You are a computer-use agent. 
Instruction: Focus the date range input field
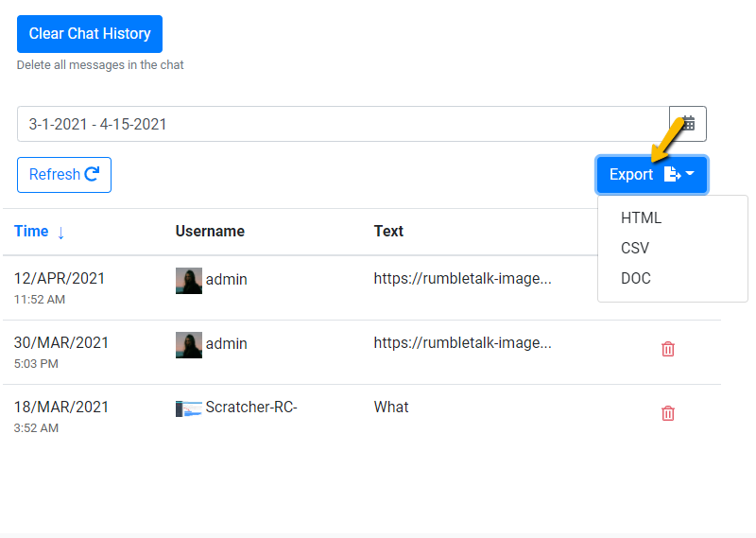pos(342,124)
